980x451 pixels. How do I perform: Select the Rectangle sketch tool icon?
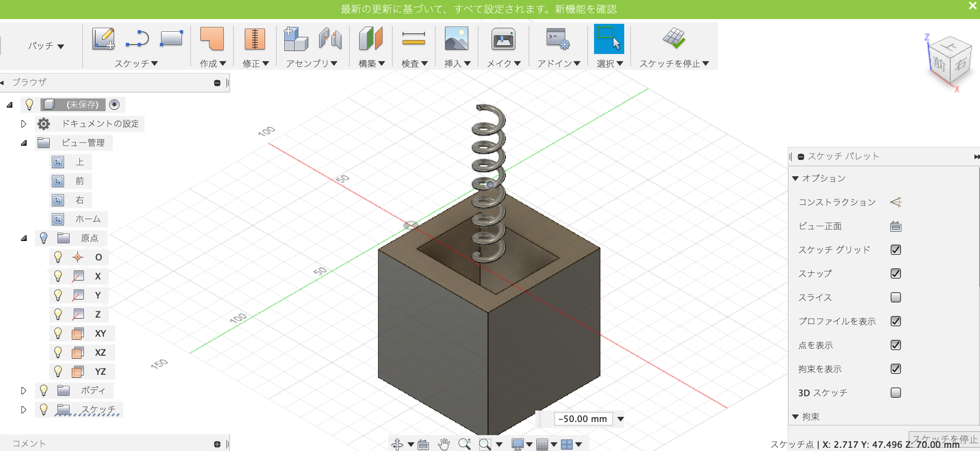[172, 39]
